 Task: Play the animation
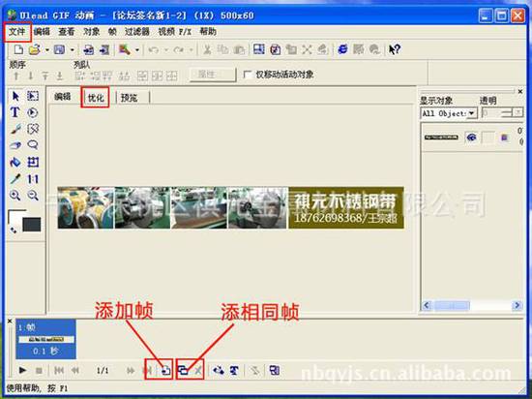(x=22, y=370)
